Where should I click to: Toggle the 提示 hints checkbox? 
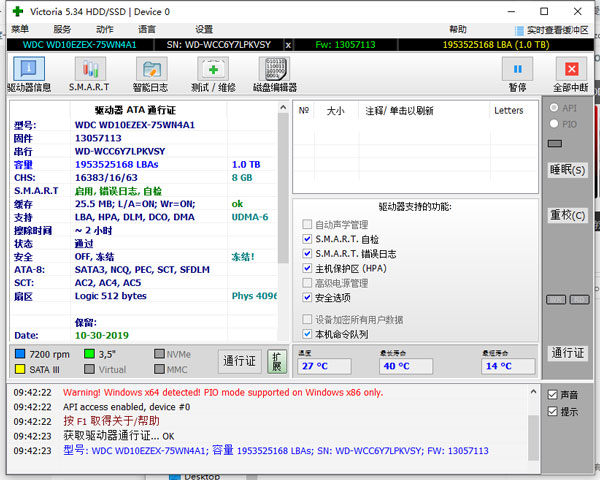[552, 411]
